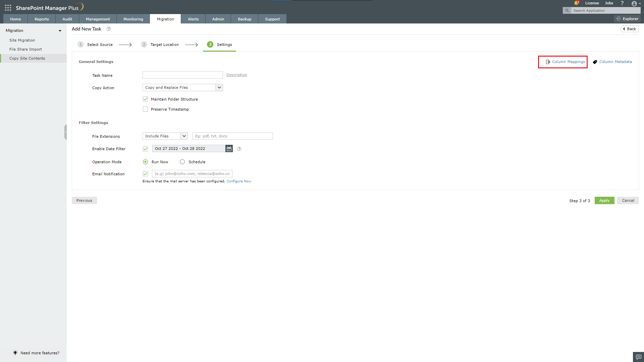Click the Need more features lightbulb icon
This screenshot has height=362, width=644.
point(15,352)
